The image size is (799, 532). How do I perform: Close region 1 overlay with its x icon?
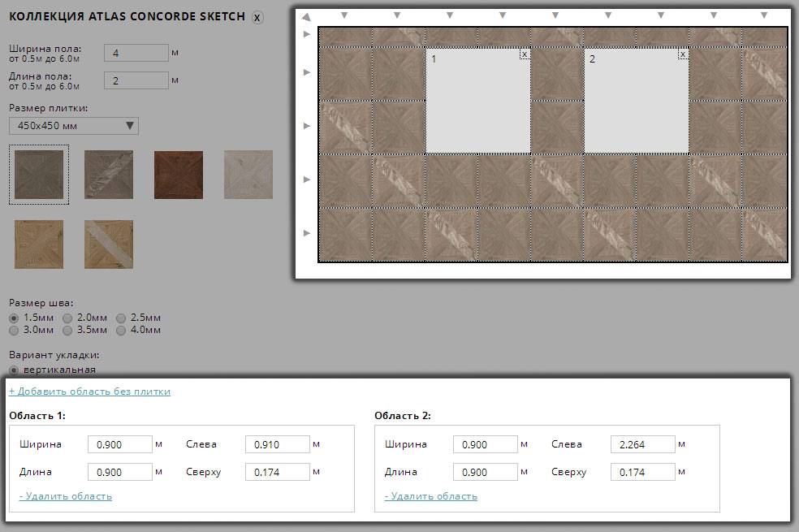526,54
